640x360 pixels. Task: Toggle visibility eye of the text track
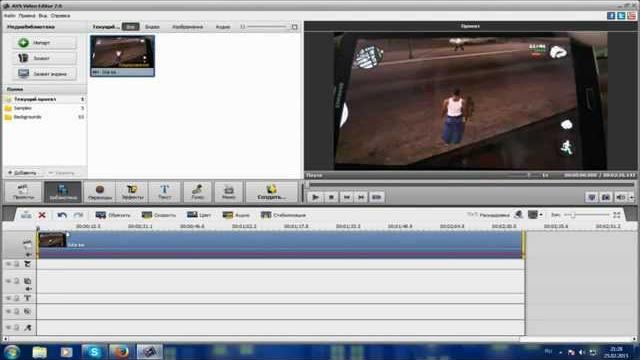(8, 298)
